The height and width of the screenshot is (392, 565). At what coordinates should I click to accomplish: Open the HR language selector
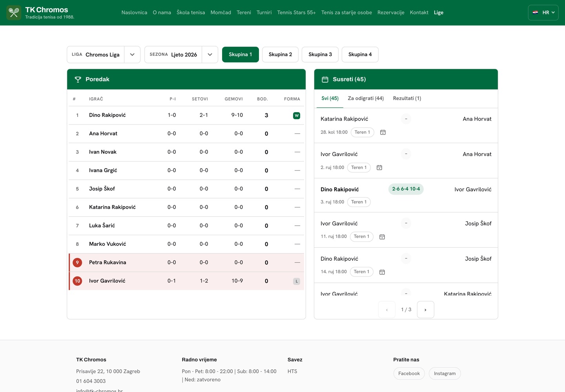543,13
